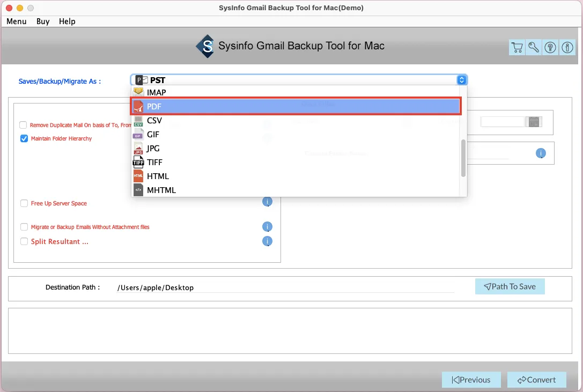Click the IMAP envelope icon
The image size is (583, 392).
point(138,92)
